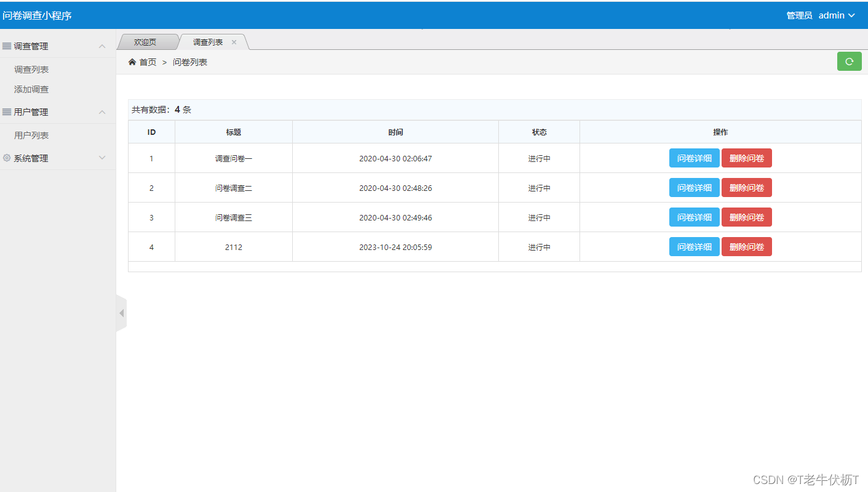Select the 调查列表 tab
868x492 pixels.
[x=208, y=42]
